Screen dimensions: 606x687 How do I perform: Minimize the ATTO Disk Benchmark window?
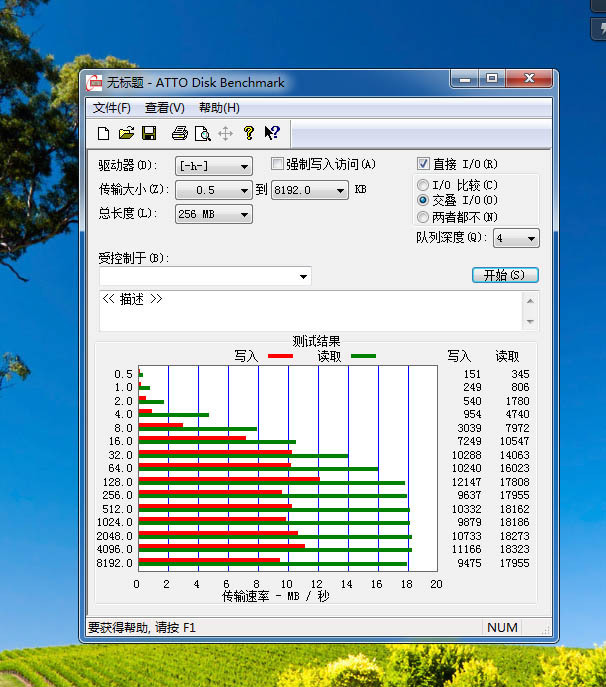[x=465, y=79]
